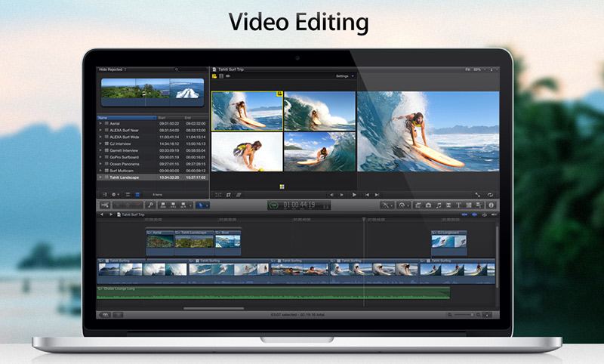Go to previous edit point
Viewport: 604px width, 364px height.
pyautogui.click(x=367, y=195)
